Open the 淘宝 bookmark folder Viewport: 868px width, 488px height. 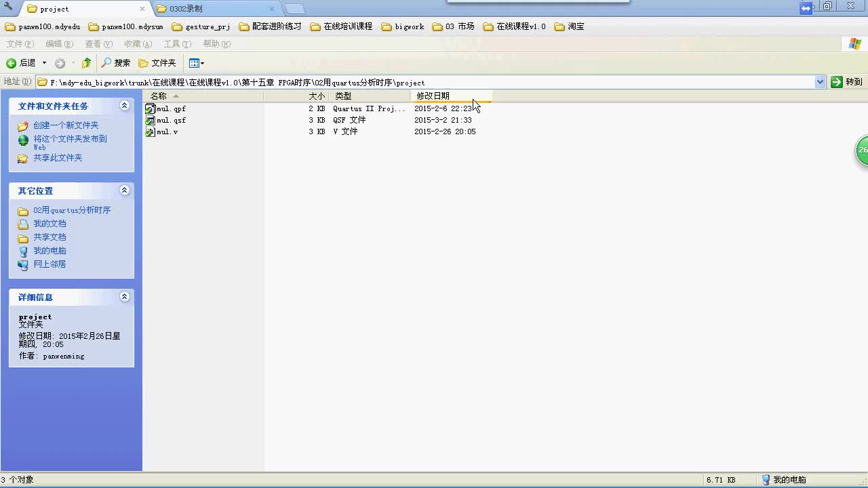(569, 26)
